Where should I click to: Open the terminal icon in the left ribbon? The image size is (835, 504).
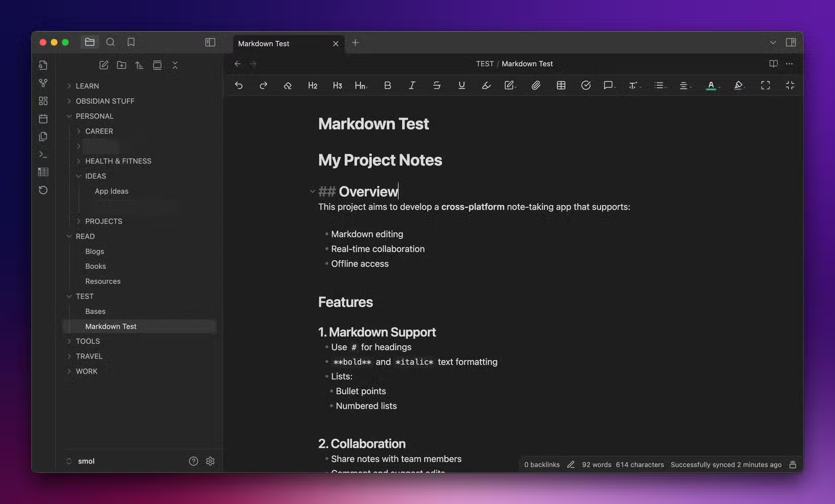[43, 154]
